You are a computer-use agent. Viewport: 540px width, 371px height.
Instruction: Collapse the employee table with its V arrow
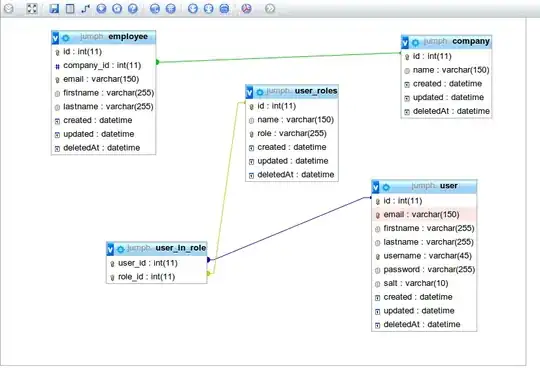tap(55, 38)
